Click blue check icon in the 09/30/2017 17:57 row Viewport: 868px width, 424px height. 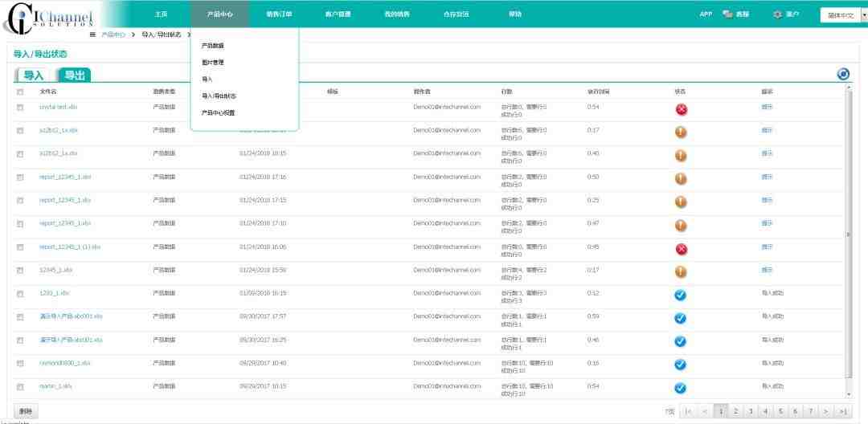[681, 319]
